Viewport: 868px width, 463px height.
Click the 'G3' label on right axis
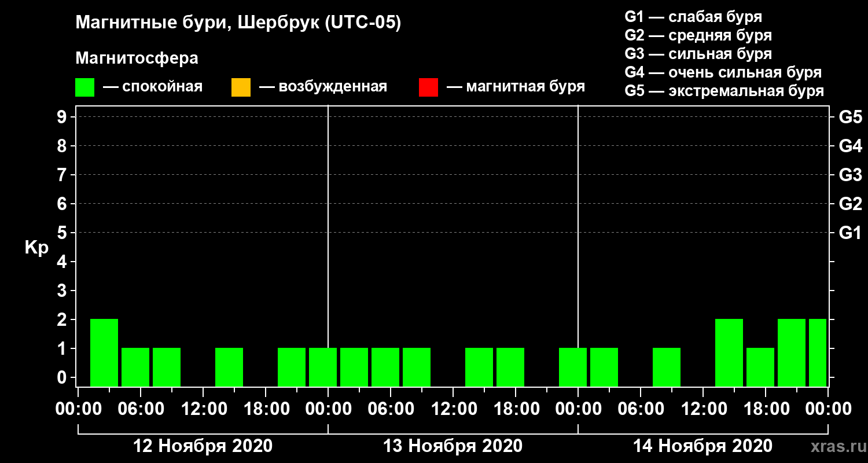(x=850, y=175)
